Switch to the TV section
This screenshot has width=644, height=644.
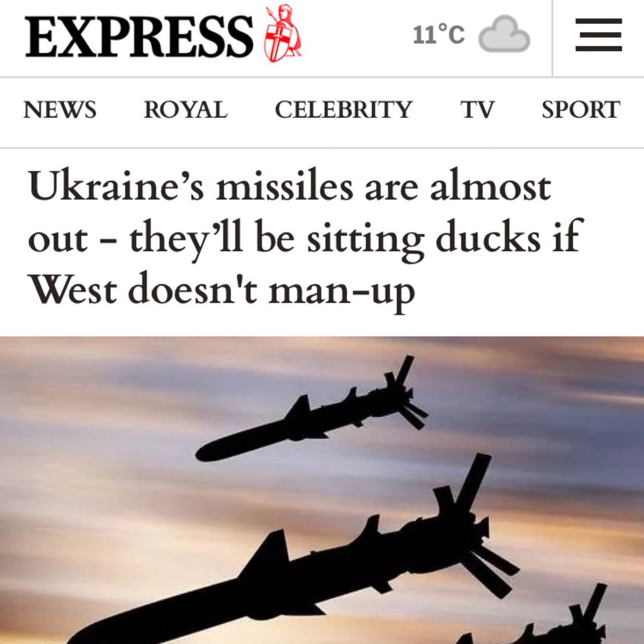tap(477, 110)
